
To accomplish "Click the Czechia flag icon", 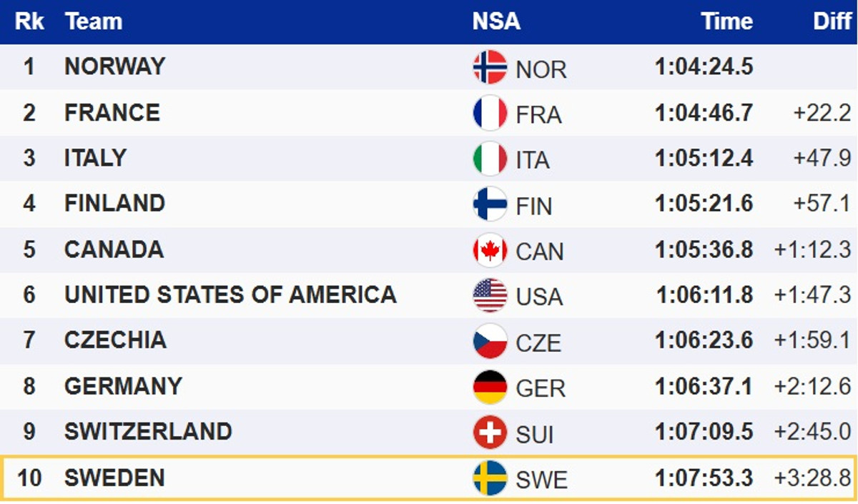I will click(x=490, y=341).
